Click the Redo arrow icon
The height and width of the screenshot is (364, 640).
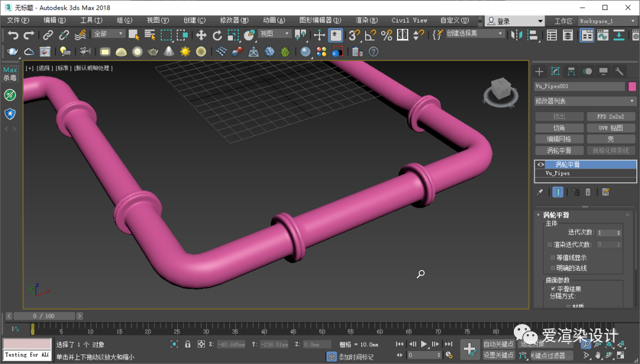(x=28, y=36)
